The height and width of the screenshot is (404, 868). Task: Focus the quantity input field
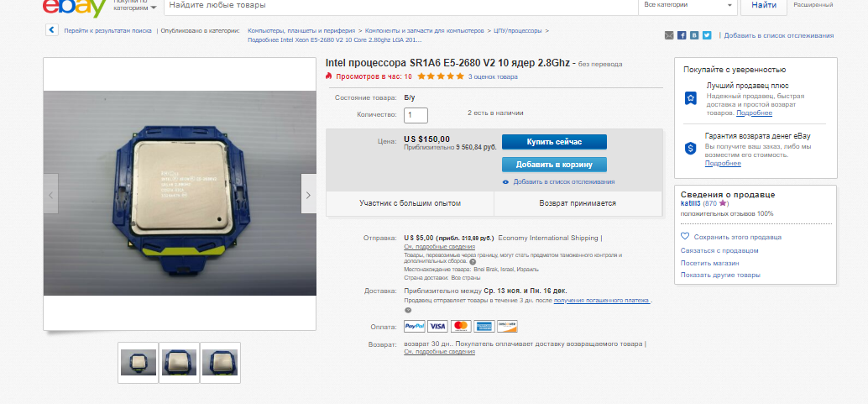[x=416, y=115]
